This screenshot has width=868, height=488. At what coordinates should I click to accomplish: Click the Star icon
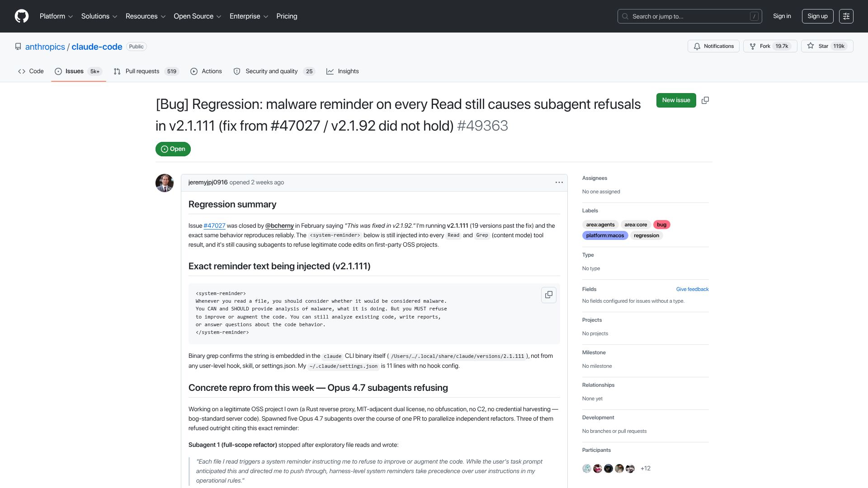(x=811, y=46)
